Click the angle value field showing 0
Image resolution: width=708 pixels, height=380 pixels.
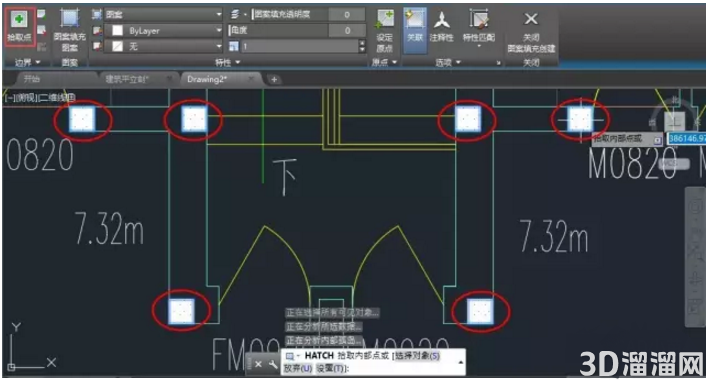click(347, 30)
